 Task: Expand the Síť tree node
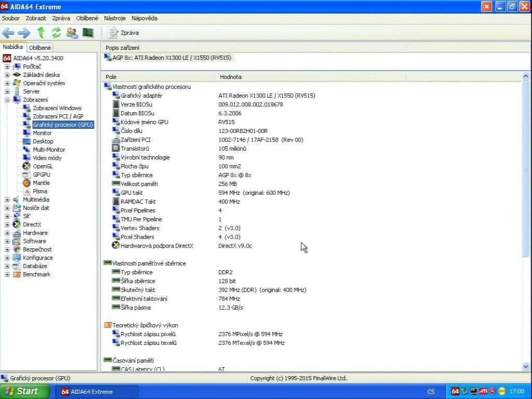[7, 217]
